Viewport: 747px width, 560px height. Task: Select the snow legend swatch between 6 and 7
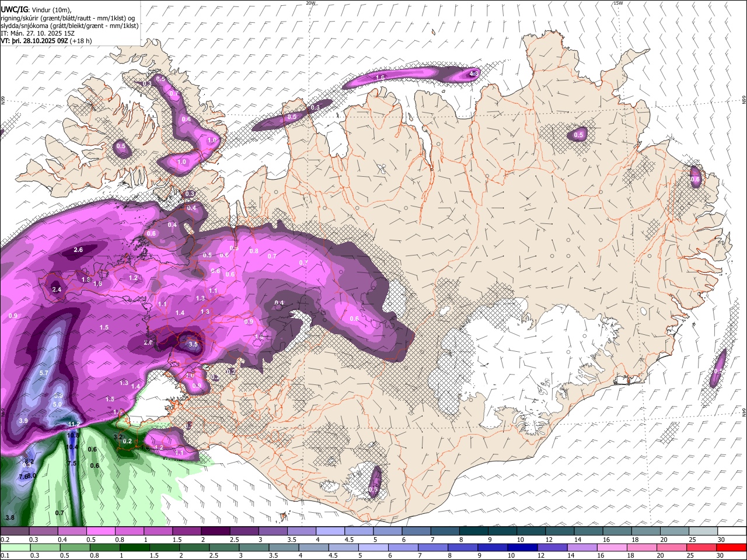(416, 531)
